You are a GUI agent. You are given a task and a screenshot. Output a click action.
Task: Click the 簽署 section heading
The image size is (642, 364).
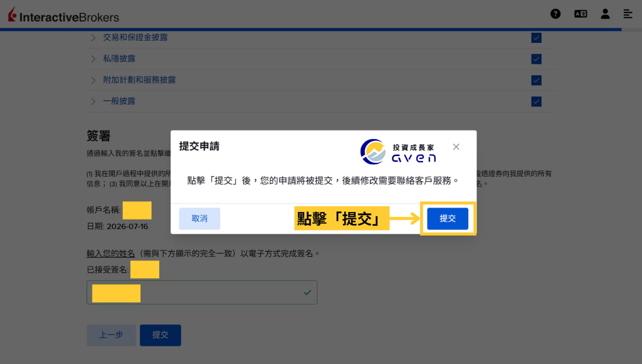(x=99, y=136)
